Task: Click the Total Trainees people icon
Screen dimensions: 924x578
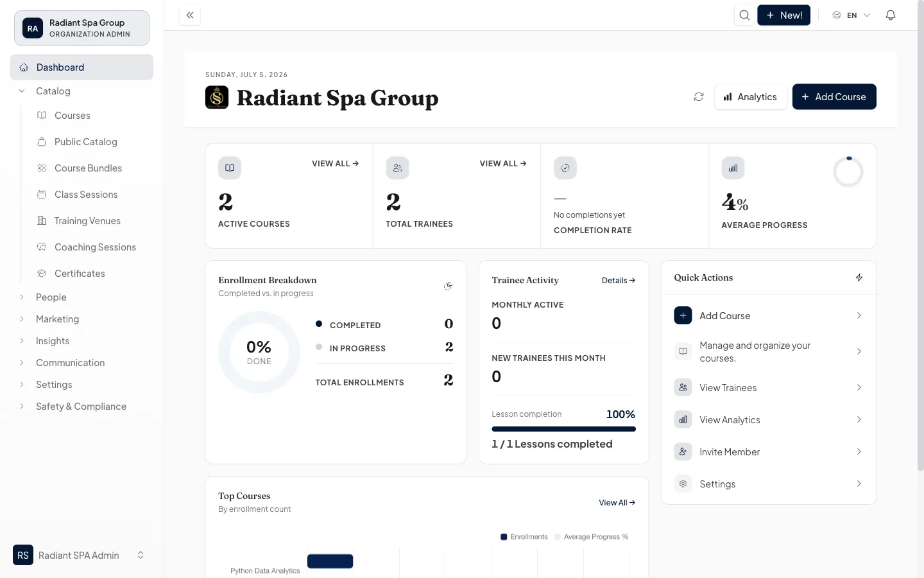Action: [398, 168]
